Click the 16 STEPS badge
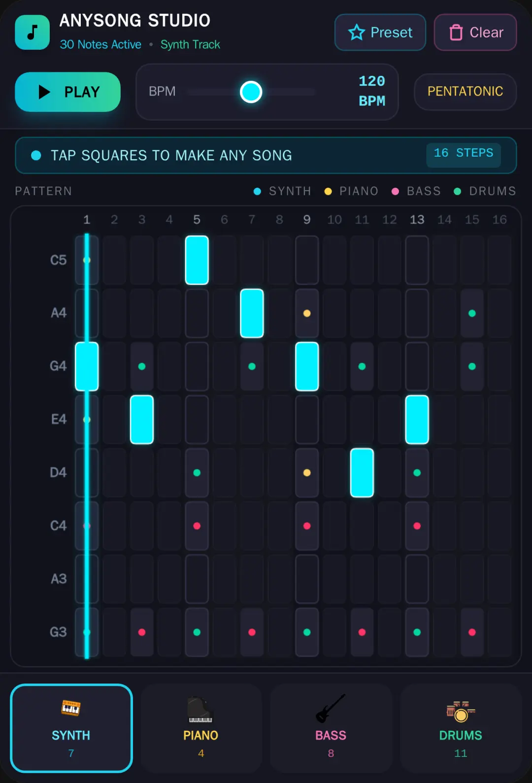532x783 pixels. pos(464,155)
